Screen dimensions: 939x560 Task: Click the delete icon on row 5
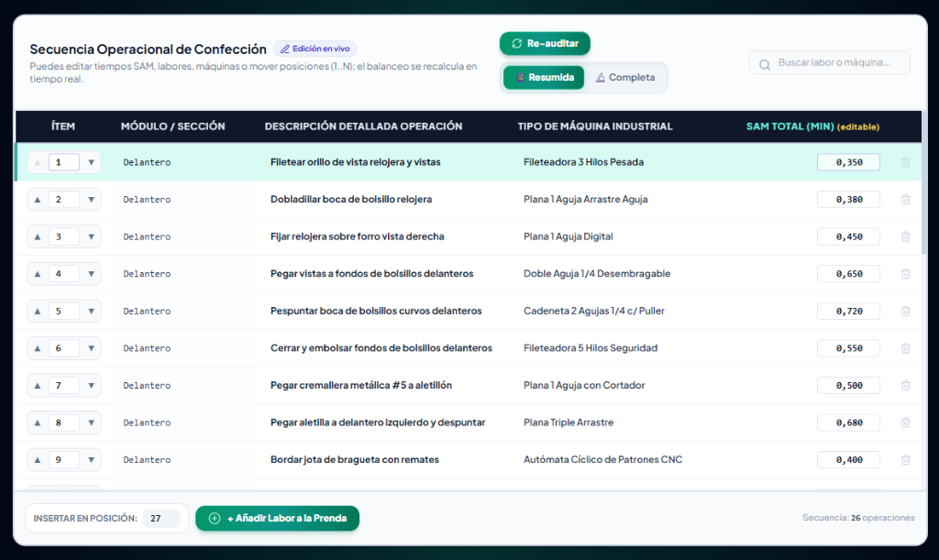(x=905, y=311)
